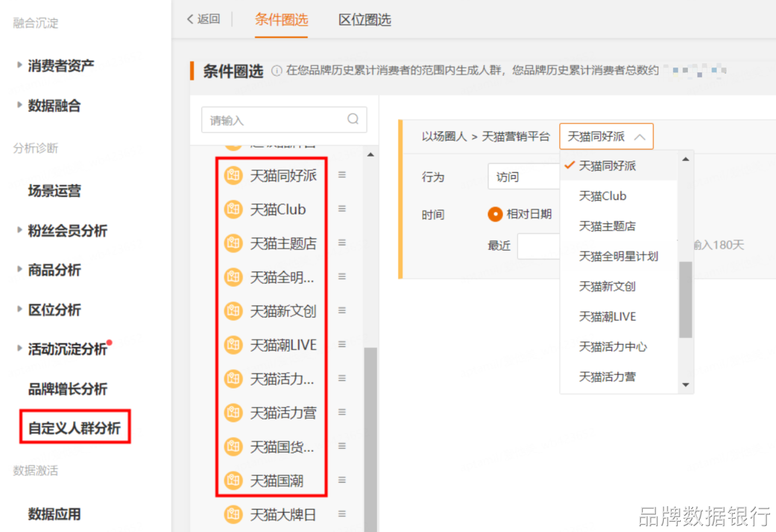Click the drag handle on the 天猫国潮 row
Viewport: 776px width, 532px height.
click(x=342, y=480)
